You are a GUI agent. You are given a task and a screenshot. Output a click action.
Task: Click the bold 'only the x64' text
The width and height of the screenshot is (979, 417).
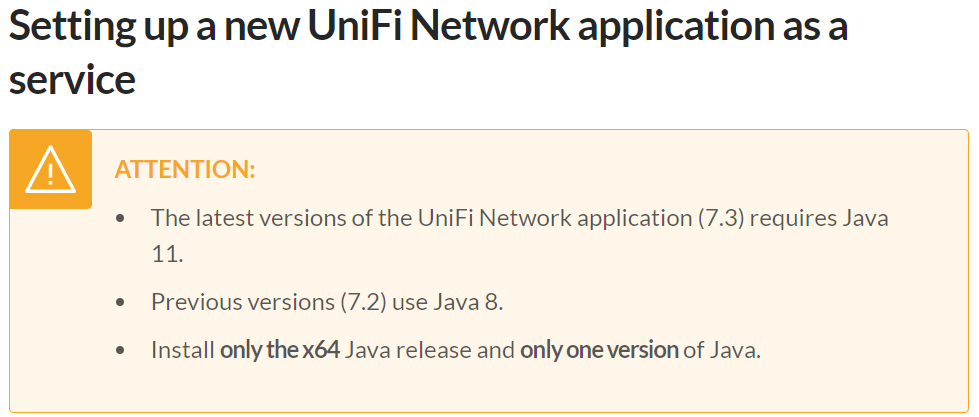coord(280,350)
